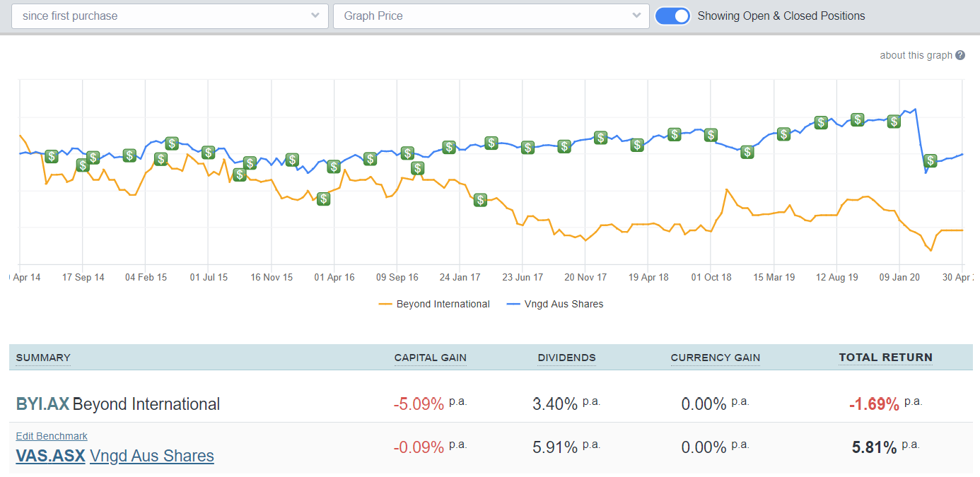Click BYI.AX currency gain value 0.00%
This screenshot has width=980, height=477.
[x=704, y=404]
